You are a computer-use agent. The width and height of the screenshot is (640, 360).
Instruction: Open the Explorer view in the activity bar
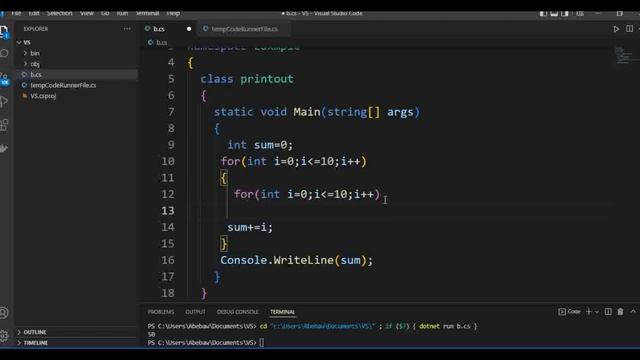point(4,31)
